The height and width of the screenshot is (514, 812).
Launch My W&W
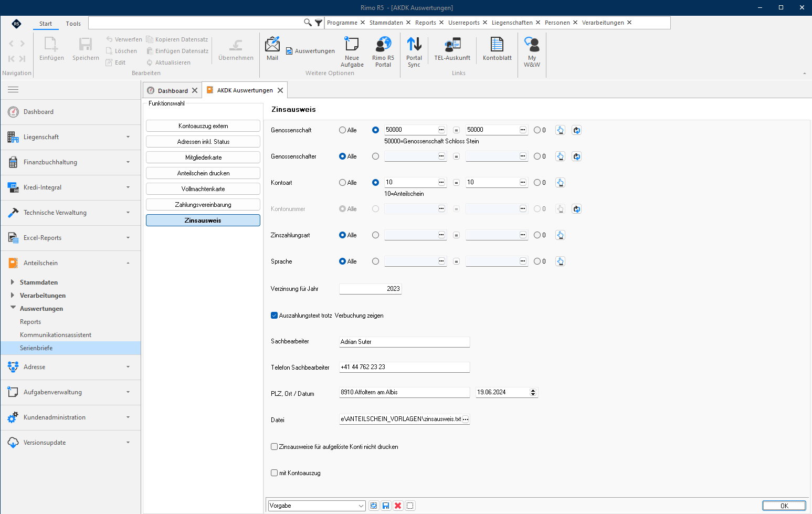[x=532, y=51]
